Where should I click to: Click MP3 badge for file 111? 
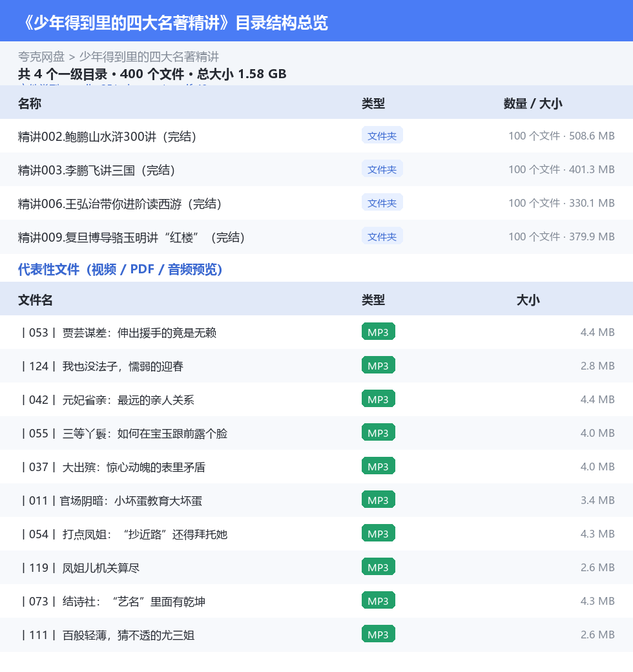pyautogui.click(x=378, y=635)
